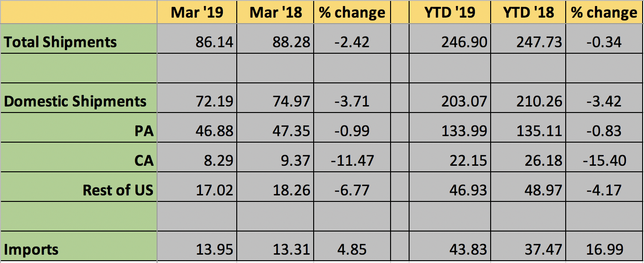Select the cell containing 43.83
The width and height of the screenshot is (644, 263).
pyautogui.click(x=467, y=250)
